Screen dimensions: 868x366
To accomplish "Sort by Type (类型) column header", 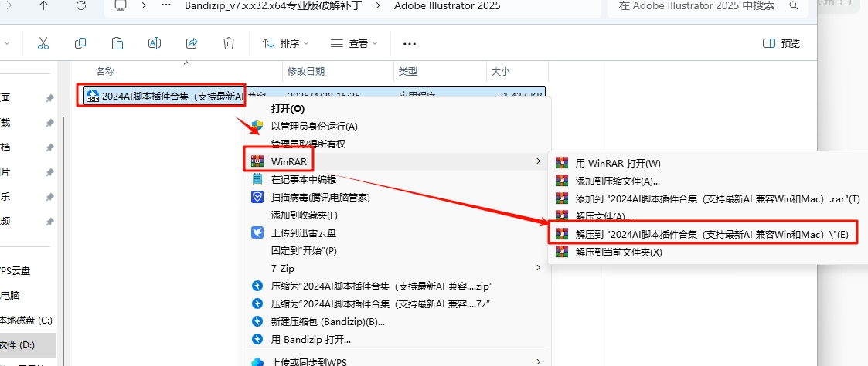I will tap(408, 71).
